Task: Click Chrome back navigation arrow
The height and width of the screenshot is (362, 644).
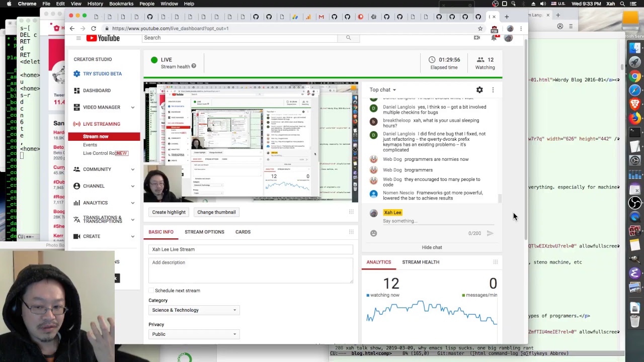Action: (72, 29)
